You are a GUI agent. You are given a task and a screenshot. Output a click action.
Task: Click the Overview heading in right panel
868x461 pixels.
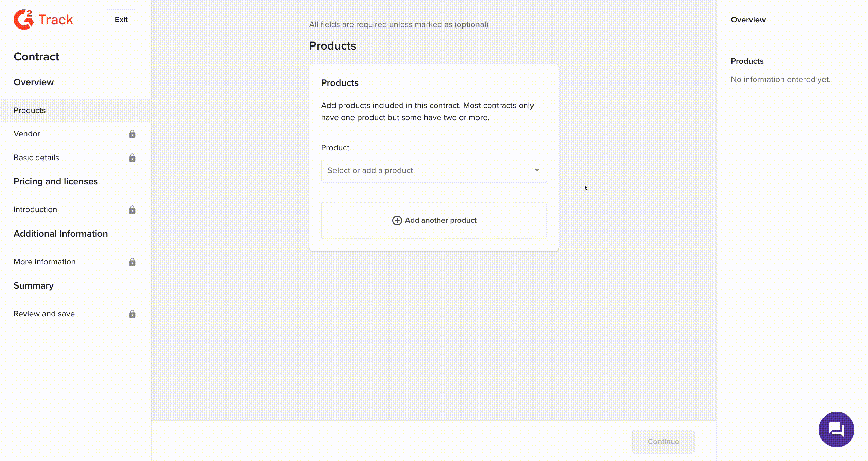pos(748,20)
